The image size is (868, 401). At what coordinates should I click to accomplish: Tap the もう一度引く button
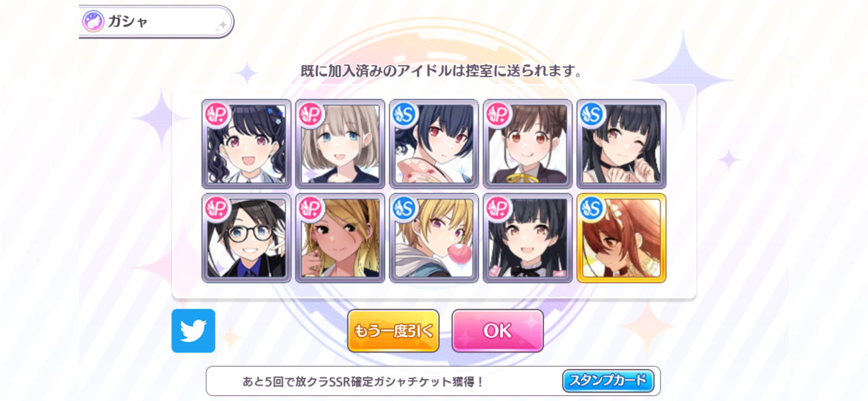pyautogui.click(x=393, y=331)
